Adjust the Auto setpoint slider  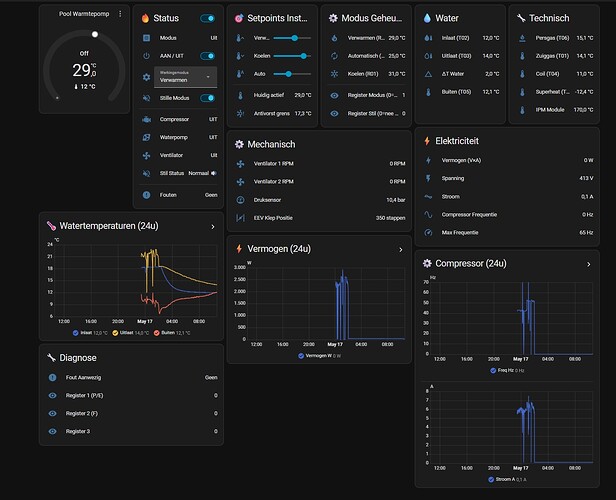(292, 74)
